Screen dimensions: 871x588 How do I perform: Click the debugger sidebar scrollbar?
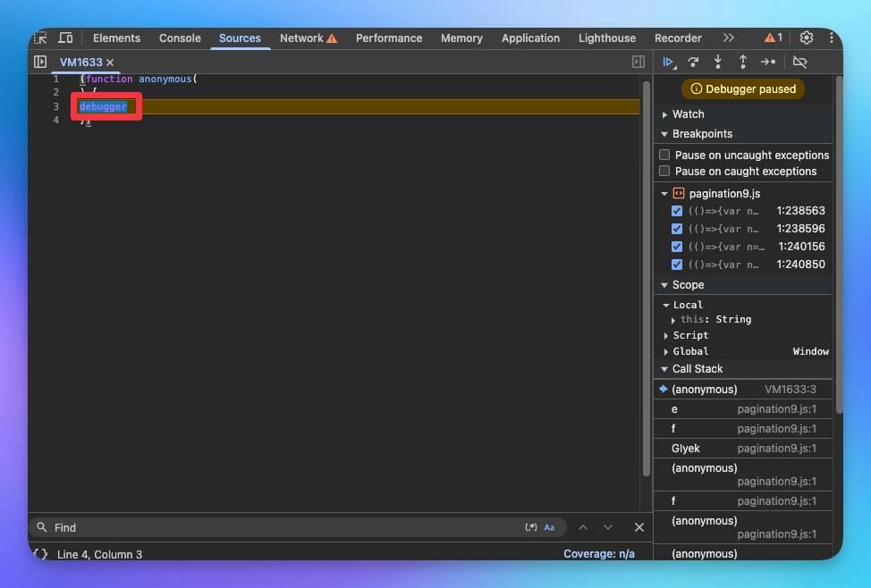(839, 245)
